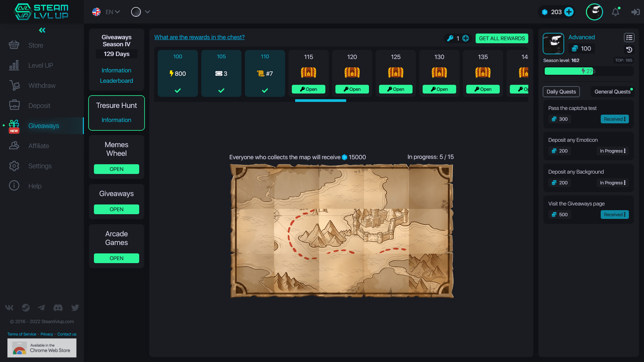Select the Store basket icon in sidebar

coord(14,45)
